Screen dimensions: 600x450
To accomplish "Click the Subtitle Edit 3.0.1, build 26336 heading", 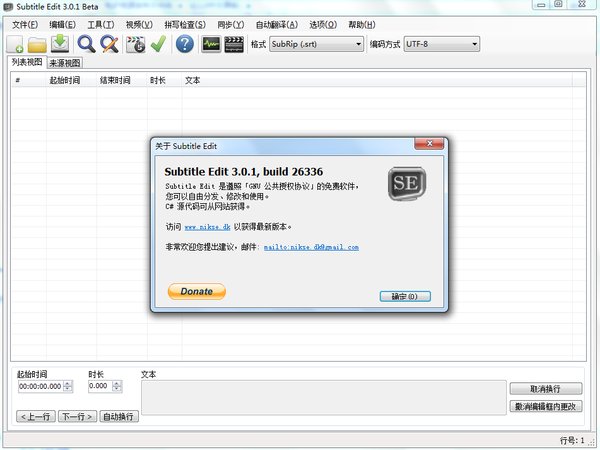I will 244,171.
